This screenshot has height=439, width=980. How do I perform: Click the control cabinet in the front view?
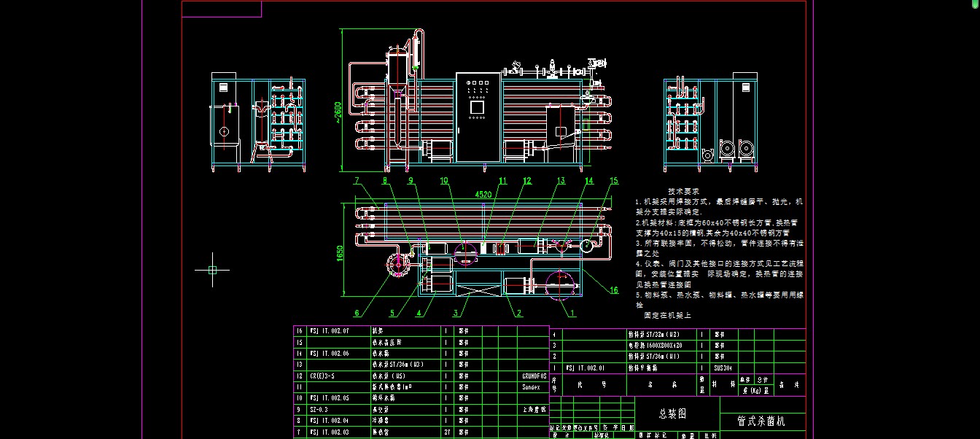478,117
